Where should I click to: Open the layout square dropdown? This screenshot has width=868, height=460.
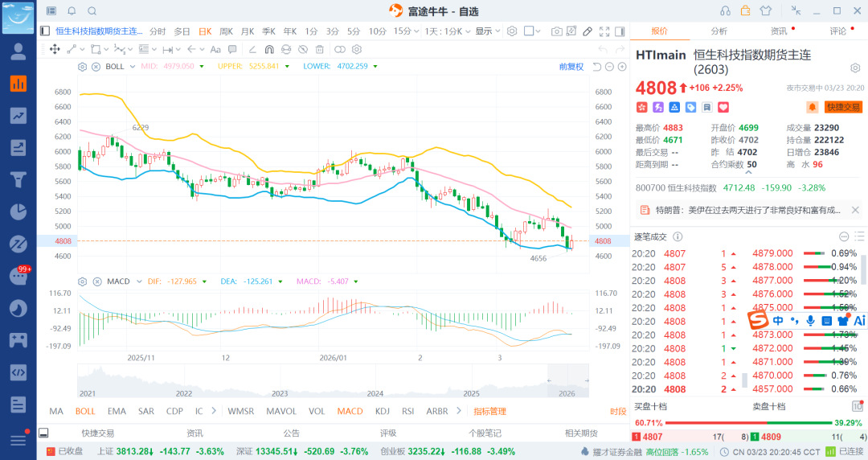pyautogui.click(x=533, y=31)
